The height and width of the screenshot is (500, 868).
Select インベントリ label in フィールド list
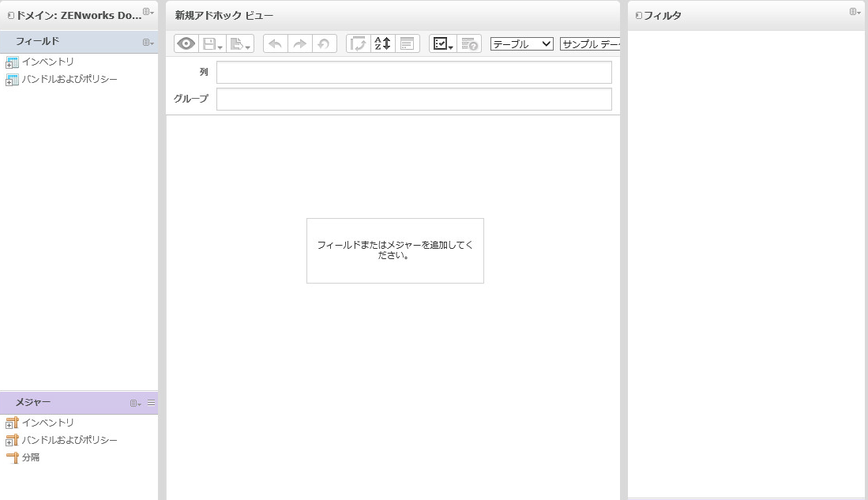[x=47, y=62]
